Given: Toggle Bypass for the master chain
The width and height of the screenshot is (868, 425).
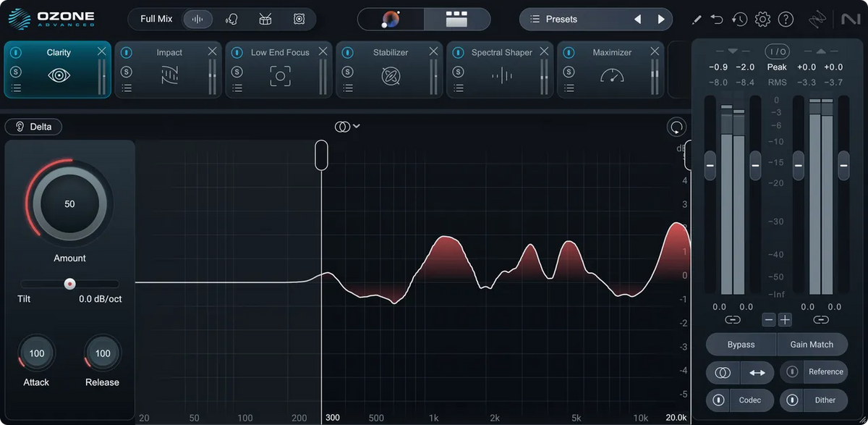Looking at the screenshot, I should tap(740, 344).
